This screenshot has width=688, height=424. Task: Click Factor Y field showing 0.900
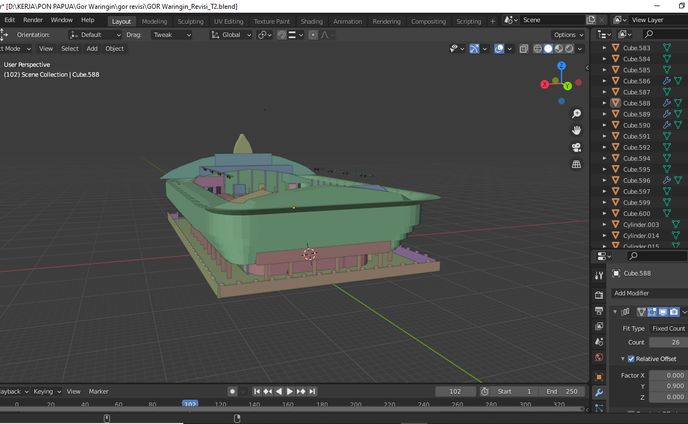click(x=668, y=386)
